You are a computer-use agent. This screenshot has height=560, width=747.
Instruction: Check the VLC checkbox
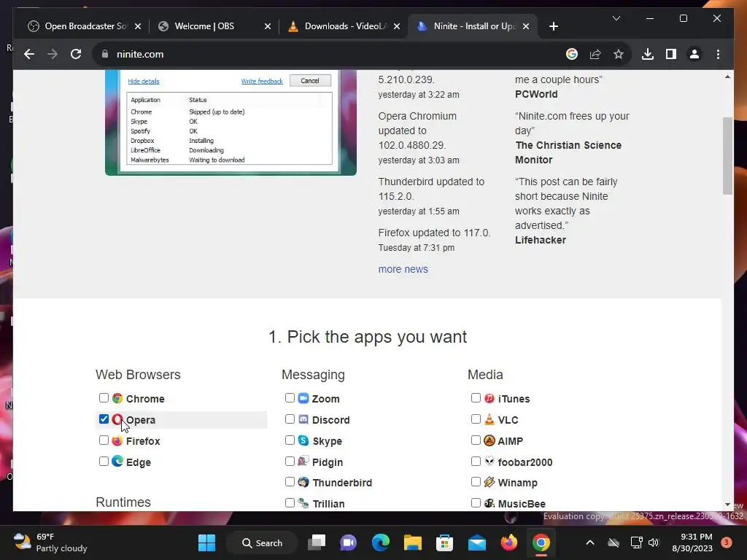(476, 419)
